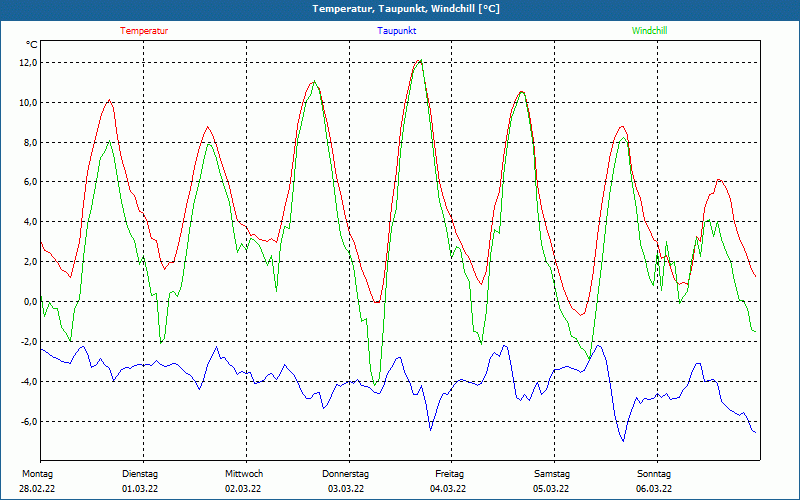Click the Montag day label

point(37,474)
